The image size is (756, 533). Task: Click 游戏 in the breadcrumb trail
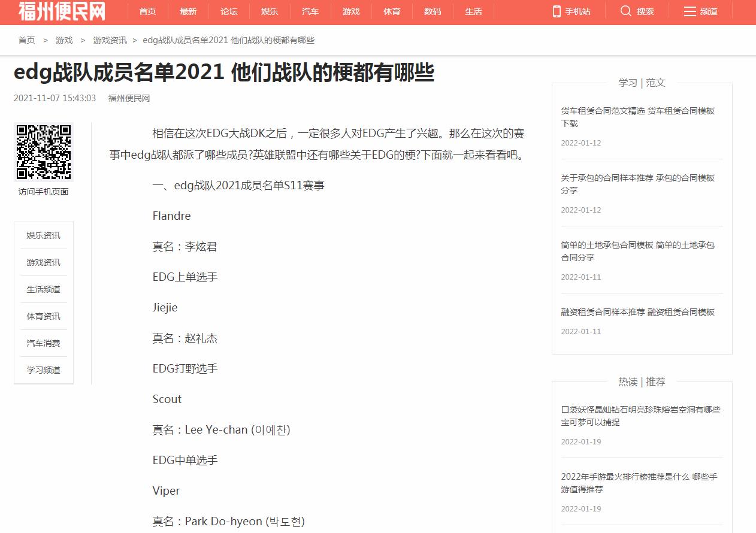click(64, 40)
